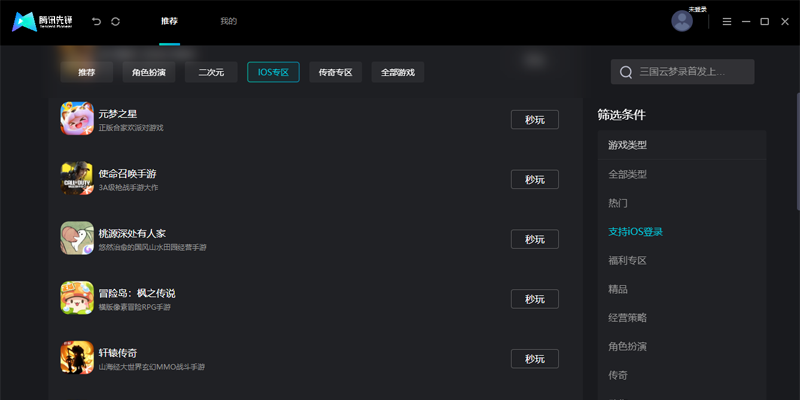Open the user avatar profile
800x400 pixels.
pos(682,21)
